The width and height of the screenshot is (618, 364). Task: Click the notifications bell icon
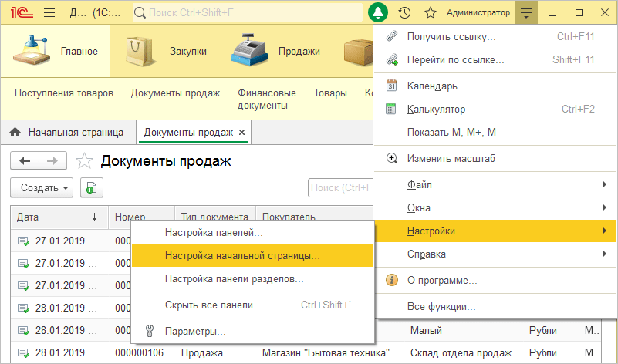378,12
